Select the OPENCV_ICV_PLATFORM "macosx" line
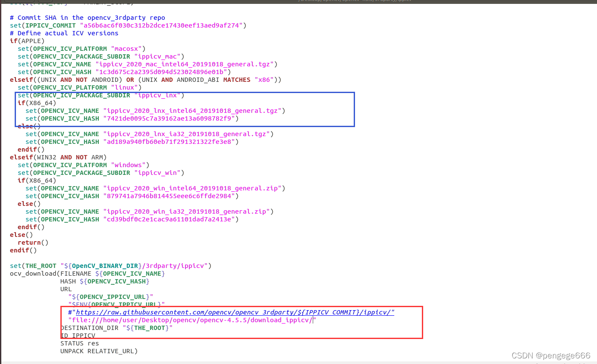Screen dimensions: 597x364 82,49
